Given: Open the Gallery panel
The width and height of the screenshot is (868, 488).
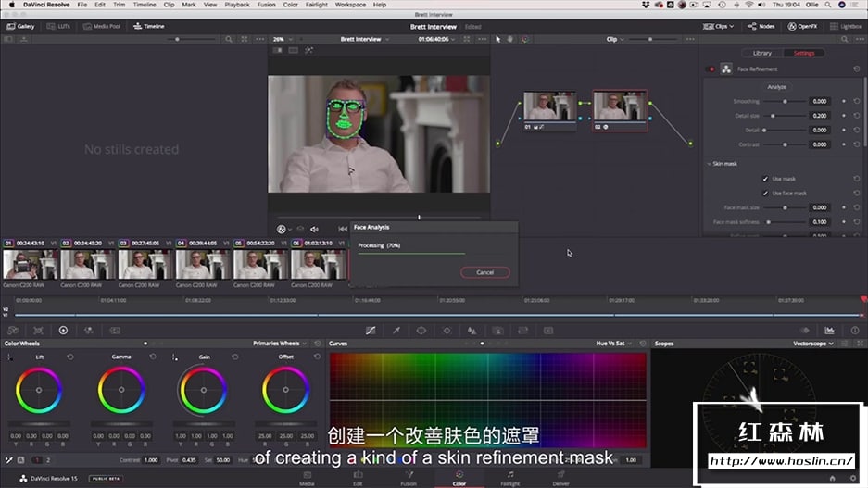Looking at the screenshot, I should click(20, 26).
